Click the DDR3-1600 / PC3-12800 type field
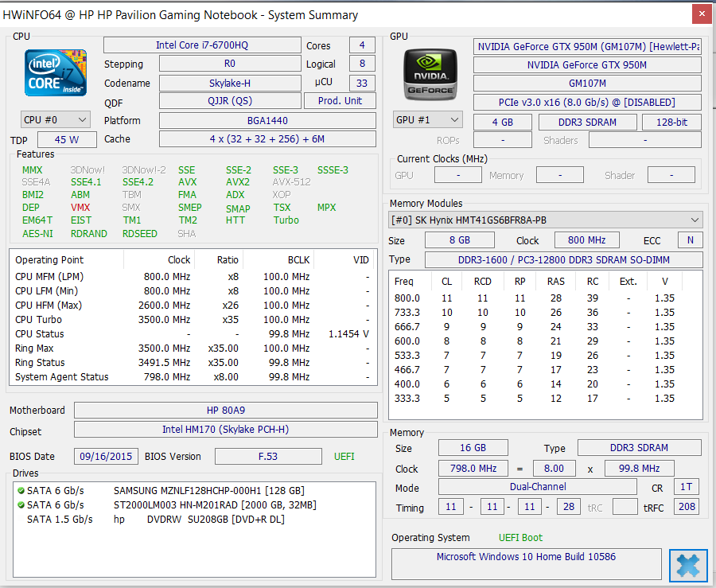 coord(563,259)
